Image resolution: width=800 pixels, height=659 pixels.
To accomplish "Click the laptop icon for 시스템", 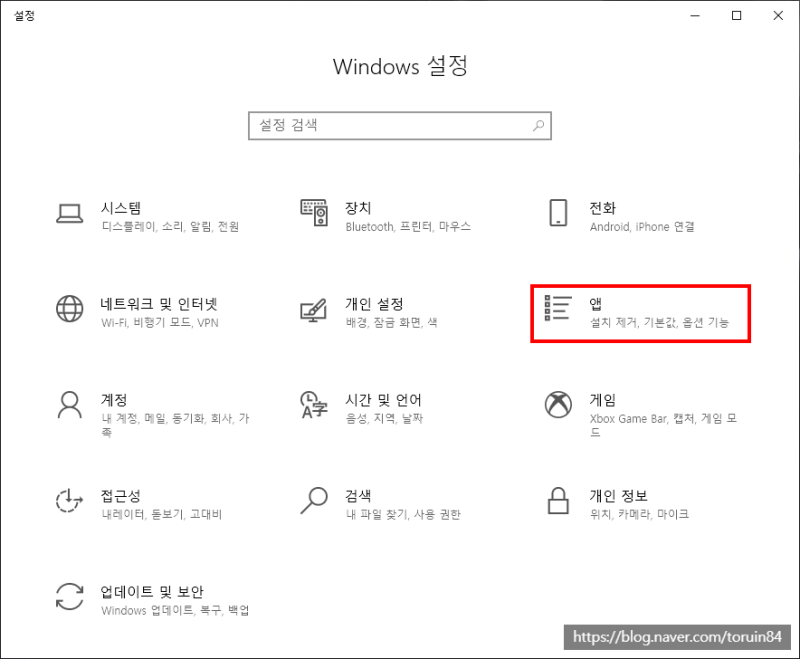I will [69, 214].
